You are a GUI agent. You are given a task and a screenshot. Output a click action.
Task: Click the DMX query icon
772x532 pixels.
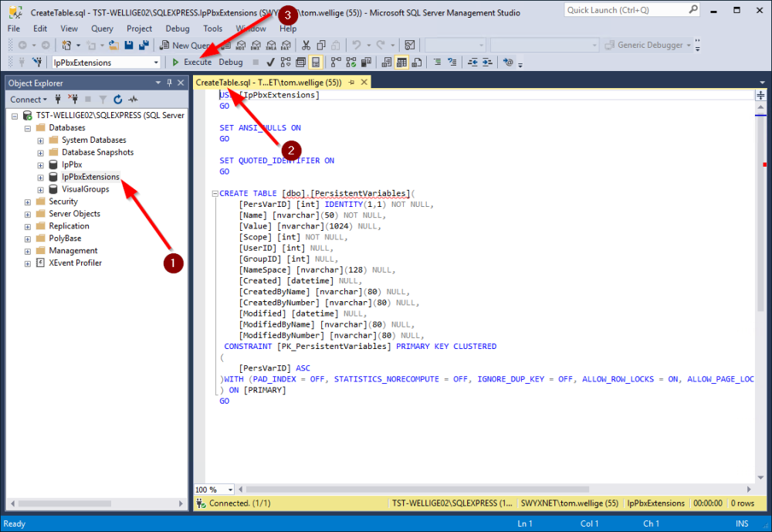tap(256, 46)
